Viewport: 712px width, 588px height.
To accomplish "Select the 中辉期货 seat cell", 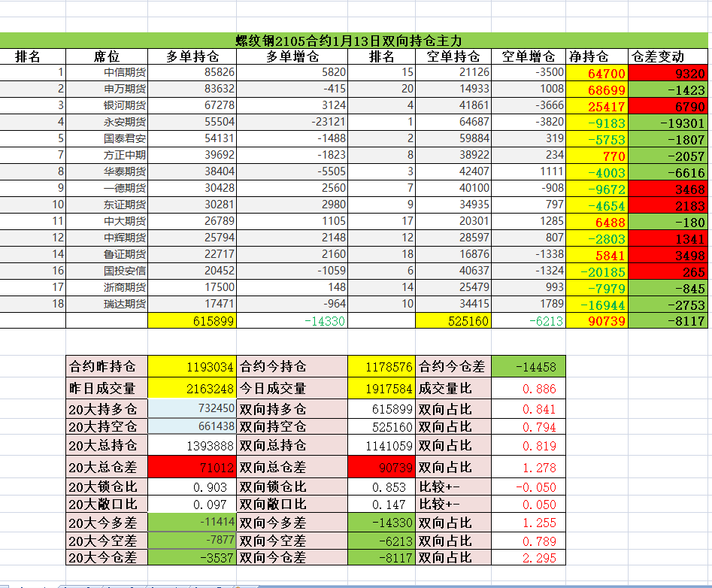I will point(107,238).
